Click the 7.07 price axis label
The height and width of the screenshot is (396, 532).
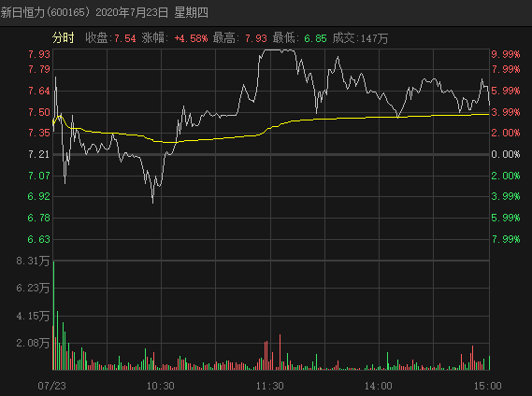coord(39,176)
